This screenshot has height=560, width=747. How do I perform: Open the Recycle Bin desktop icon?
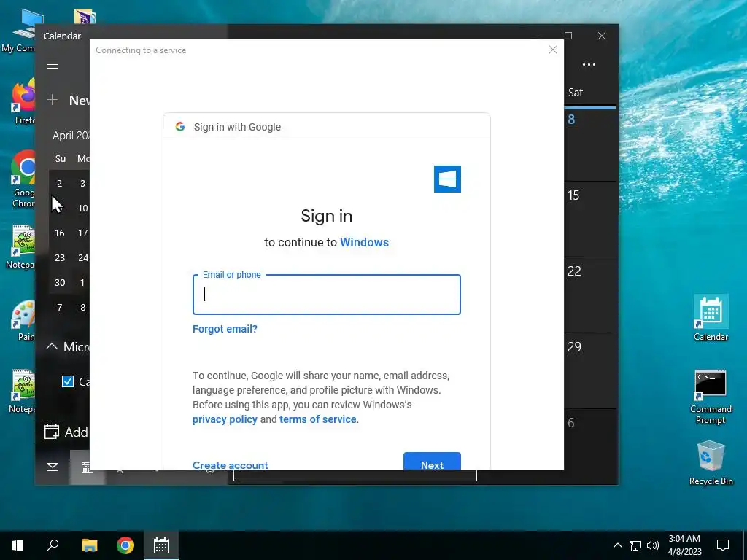pyautogui.click(x=711, y=463)
